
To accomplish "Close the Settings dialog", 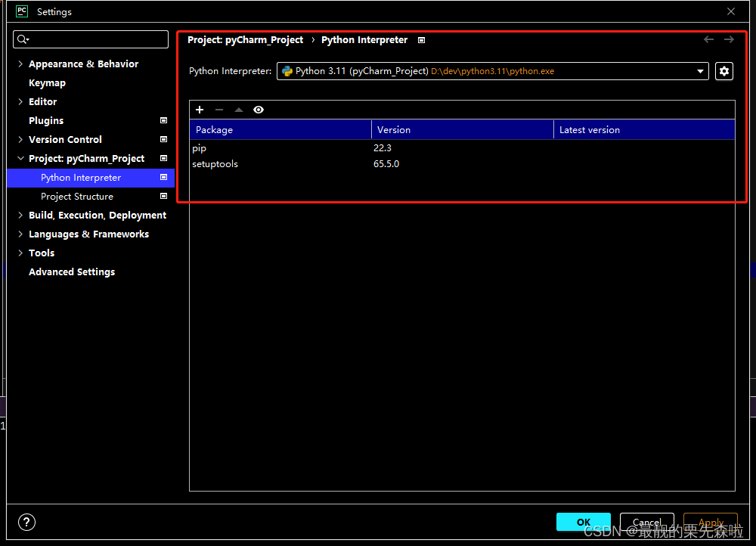I will 731,11.
